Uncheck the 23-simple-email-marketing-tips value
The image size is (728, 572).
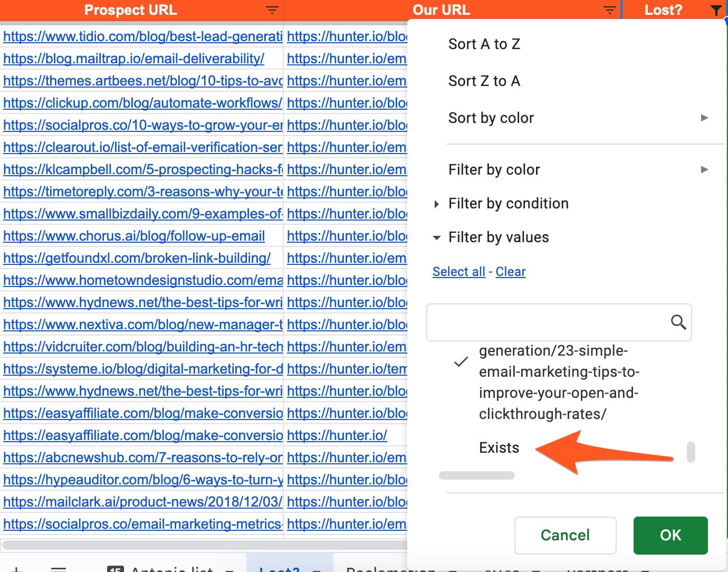[461, 362]
